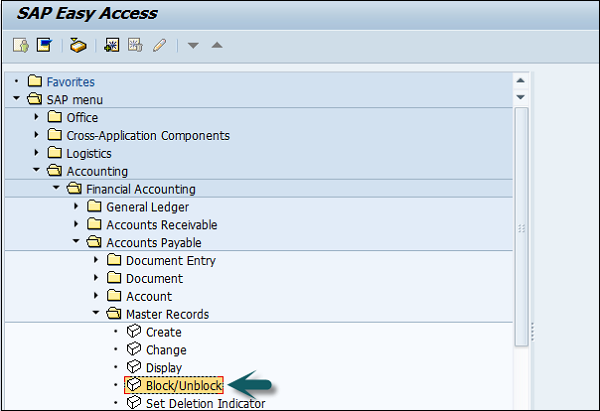Expand the General Ledger folder
The height and width of the screenshot is (411, 600).
click(x=76, y=206)
